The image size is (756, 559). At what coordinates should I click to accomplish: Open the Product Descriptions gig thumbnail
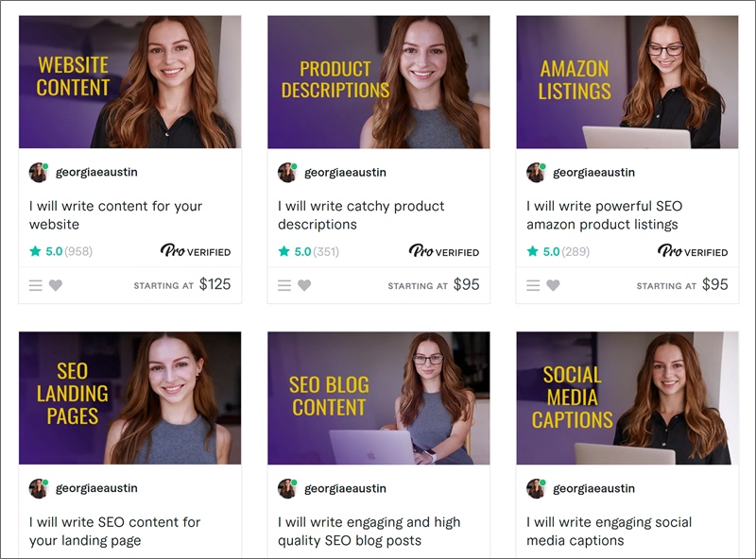tap(378, 82)
